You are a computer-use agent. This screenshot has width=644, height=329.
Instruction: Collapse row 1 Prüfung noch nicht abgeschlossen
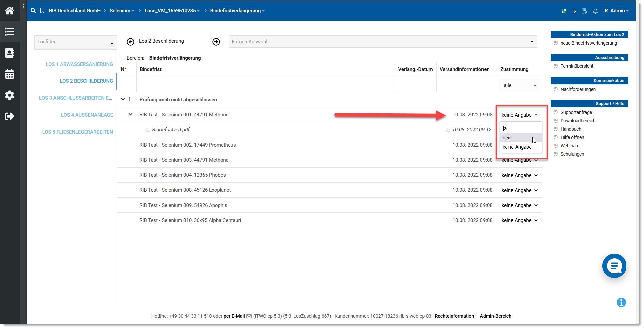click(123, 99)
